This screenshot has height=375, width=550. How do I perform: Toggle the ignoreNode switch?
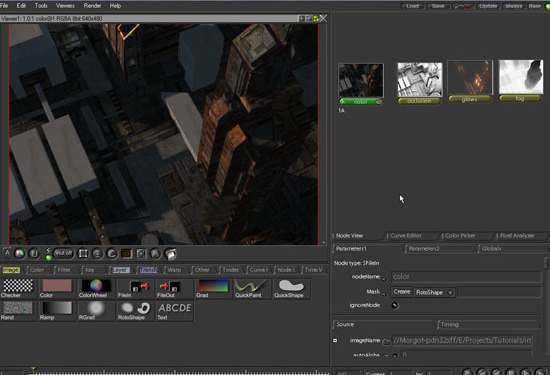[x=395, y=305]
